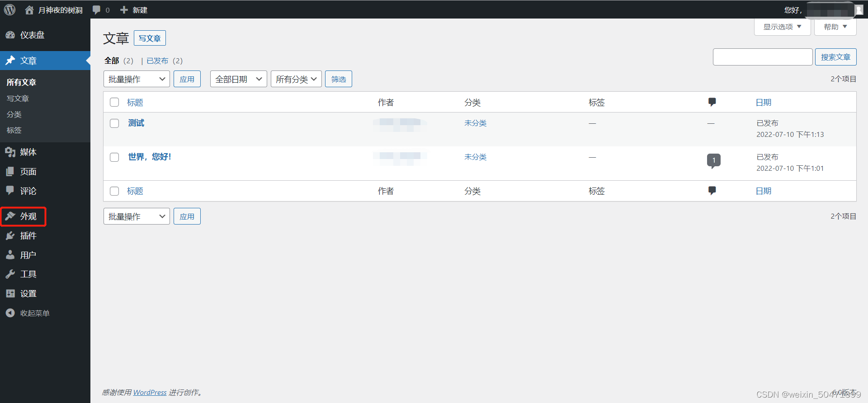Click the 外观 appearance brush icon
The image size is (868, 403).
tap(10, 216)
